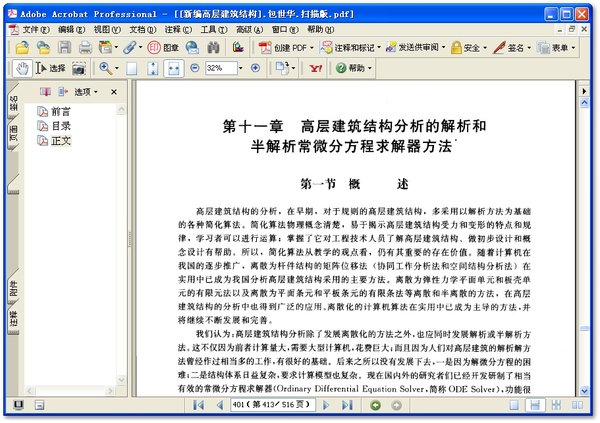Open the 注释和标记 dropdown

(379, 48)
